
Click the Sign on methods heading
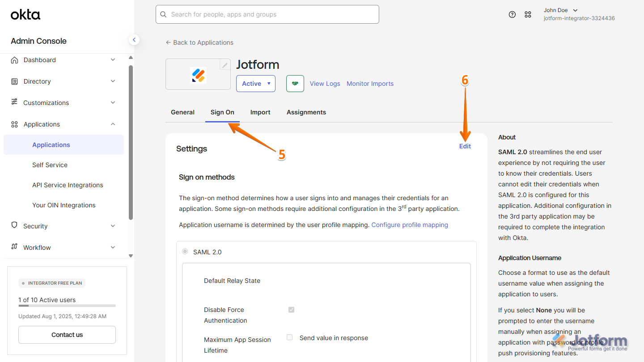(x=207, y=177)
